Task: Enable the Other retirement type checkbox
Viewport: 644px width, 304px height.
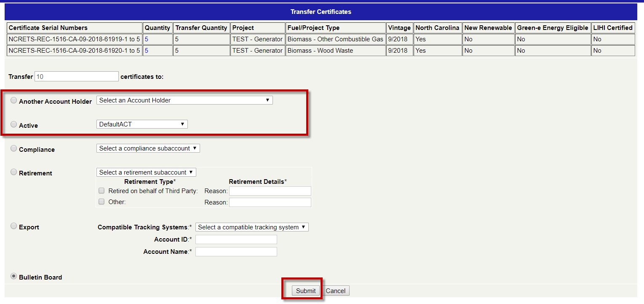Action: coord(102,202)
